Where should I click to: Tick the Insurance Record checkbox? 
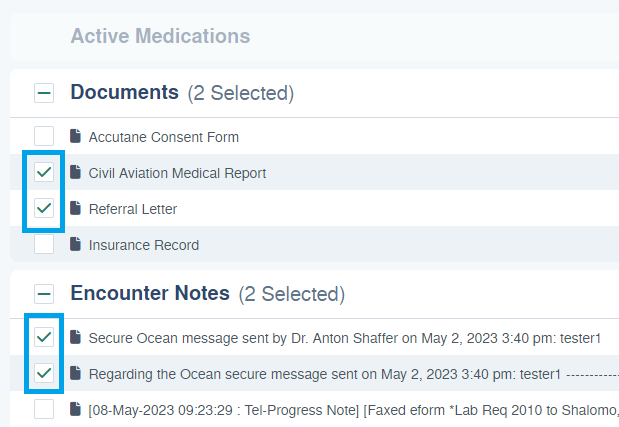44,244
